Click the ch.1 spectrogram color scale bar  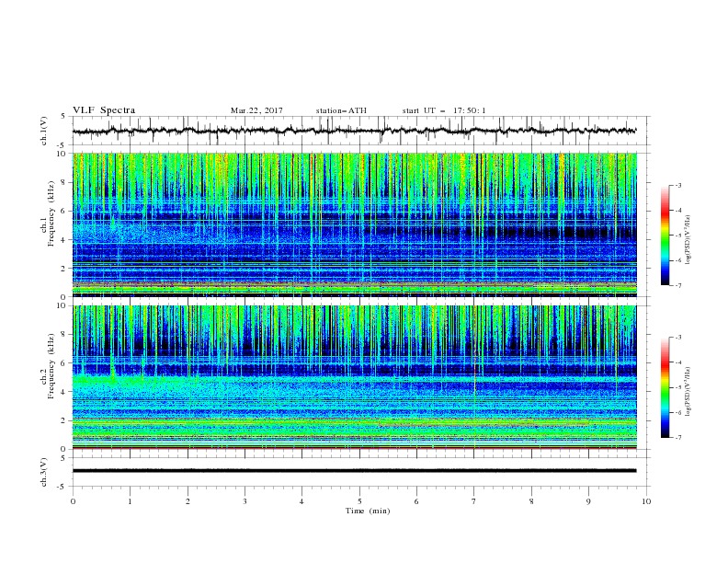click(665, 235)
